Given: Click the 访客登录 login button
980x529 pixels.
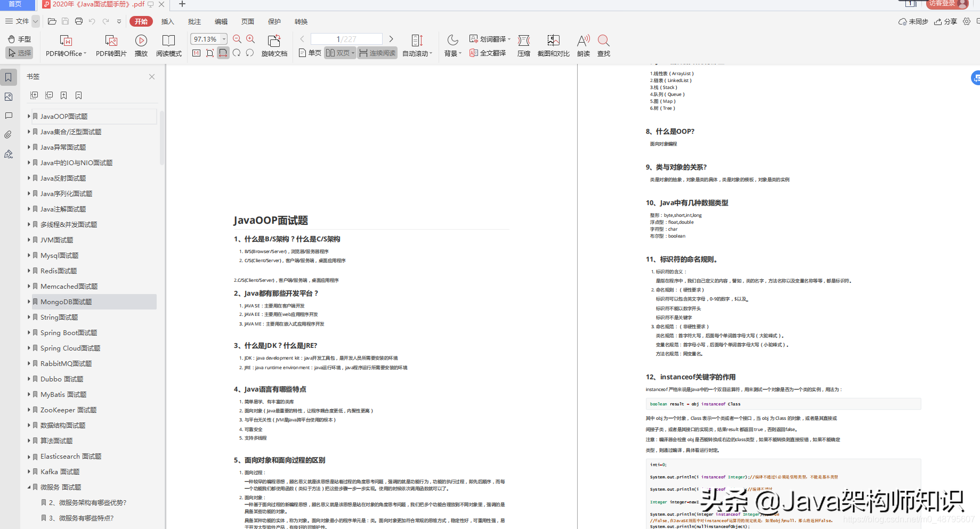Looking at the screenshot, I should [947, 4].
